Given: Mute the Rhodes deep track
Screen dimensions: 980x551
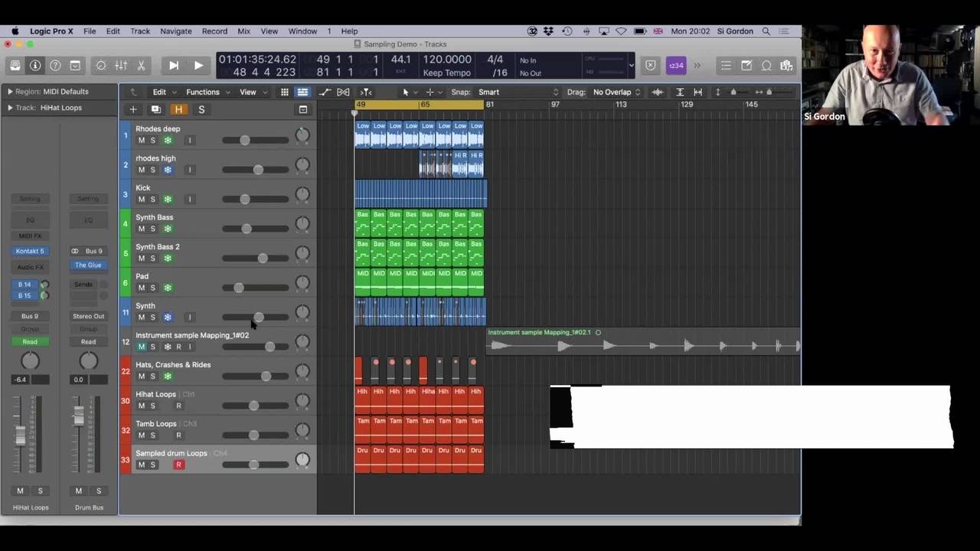Looking at the screenshot, I should point(141,140).
